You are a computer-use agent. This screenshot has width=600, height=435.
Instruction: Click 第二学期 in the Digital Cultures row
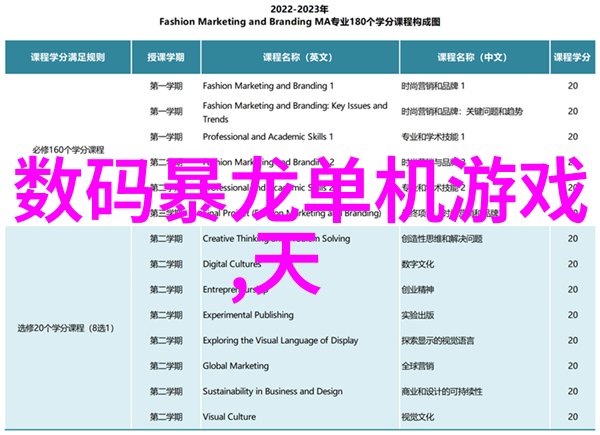pos(166,264)
